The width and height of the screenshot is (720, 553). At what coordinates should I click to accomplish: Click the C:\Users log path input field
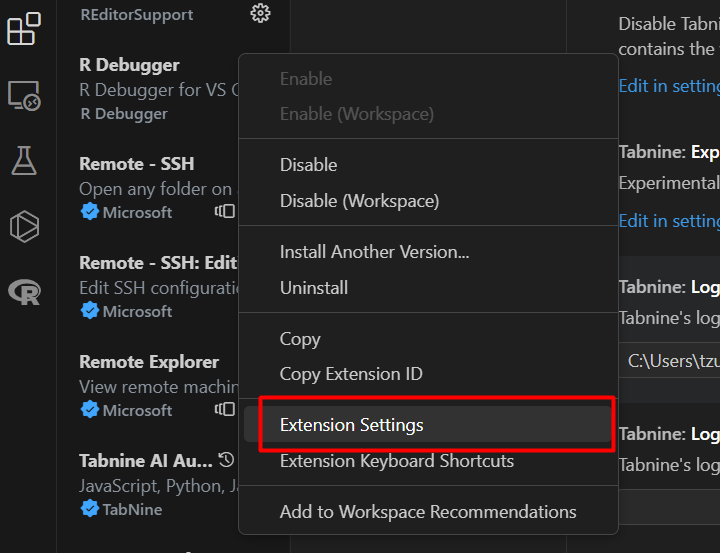pyautogui.click(x=669, y=361)
